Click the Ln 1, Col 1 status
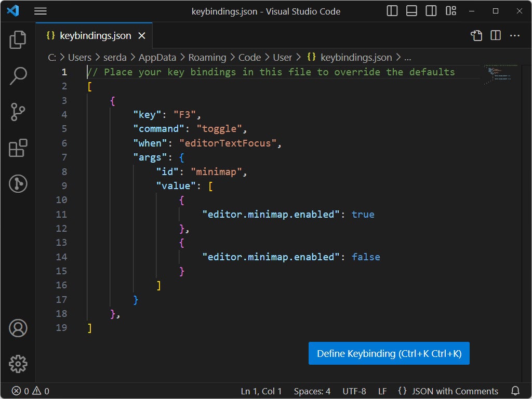This screenshot has width=532, height=399. pyautogui.click(x=261, y=391)
